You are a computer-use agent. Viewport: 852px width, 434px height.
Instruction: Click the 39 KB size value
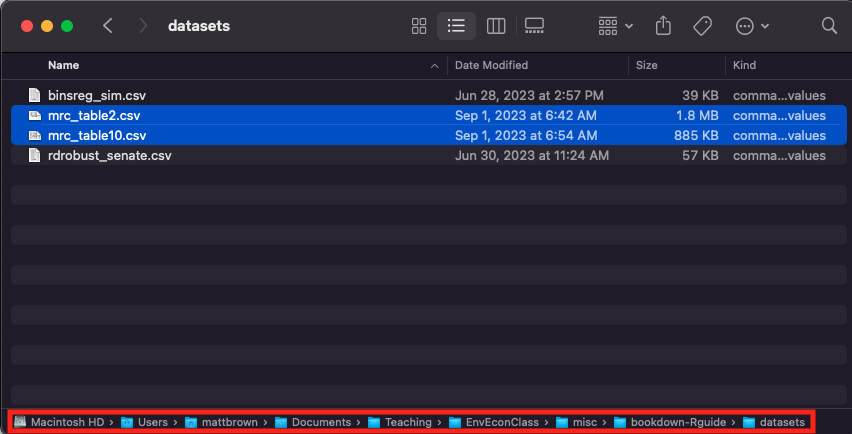tap(700, 96)
